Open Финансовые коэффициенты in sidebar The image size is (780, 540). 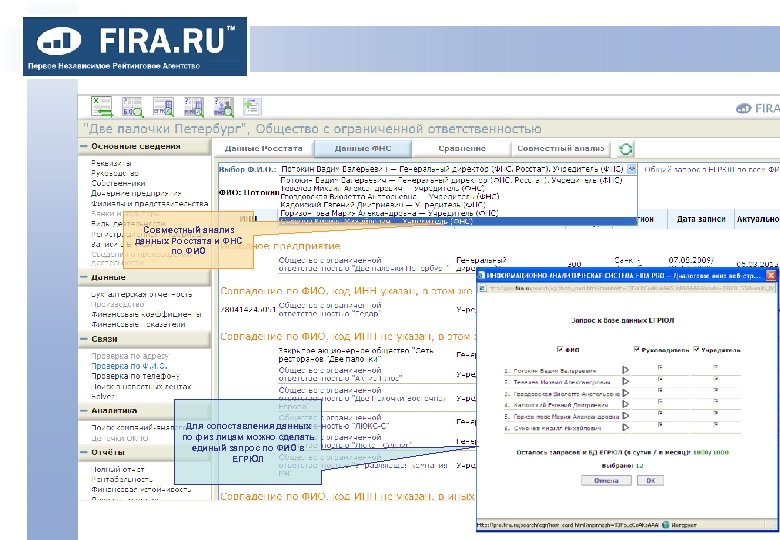(x=146, y=314)
